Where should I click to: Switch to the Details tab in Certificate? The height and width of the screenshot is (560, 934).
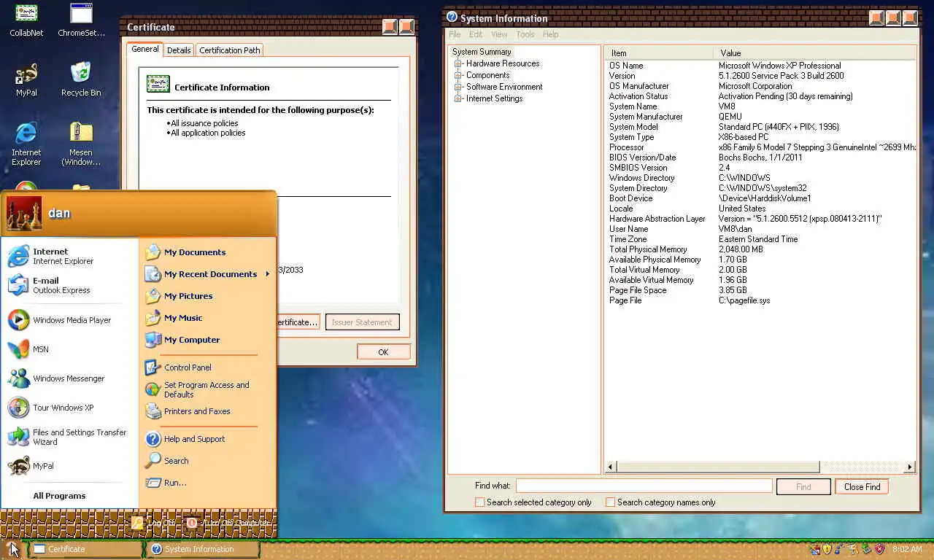179,50
